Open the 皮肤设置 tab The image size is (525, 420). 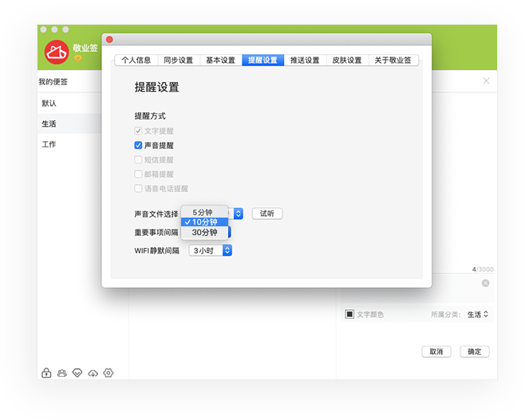347,60
